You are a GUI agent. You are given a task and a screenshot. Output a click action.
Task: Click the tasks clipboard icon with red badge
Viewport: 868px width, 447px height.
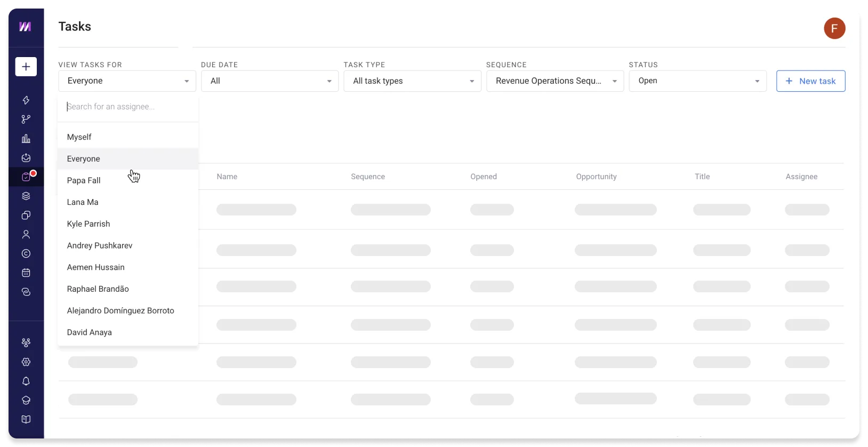[x=26, y=177]
